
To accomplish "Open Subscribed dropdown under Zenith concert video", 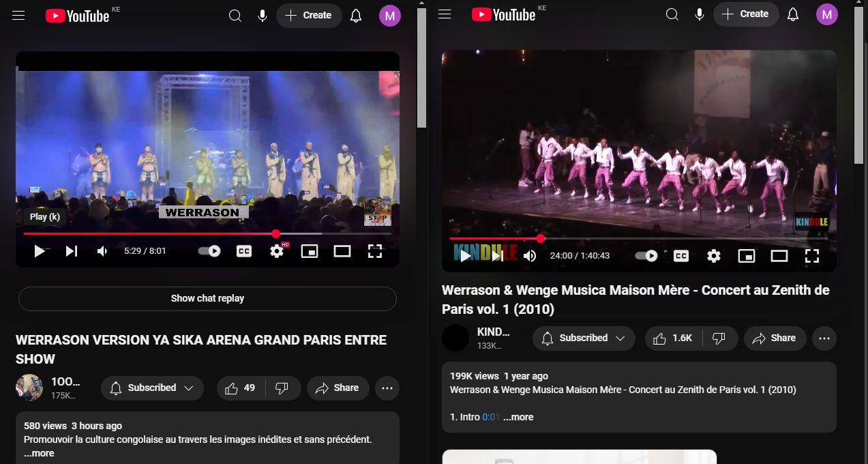I will click(584, 338).
